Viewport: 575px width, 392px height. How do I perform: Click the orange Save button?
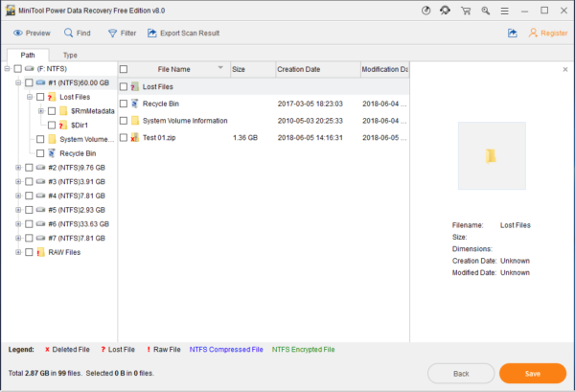click(533, 374)
